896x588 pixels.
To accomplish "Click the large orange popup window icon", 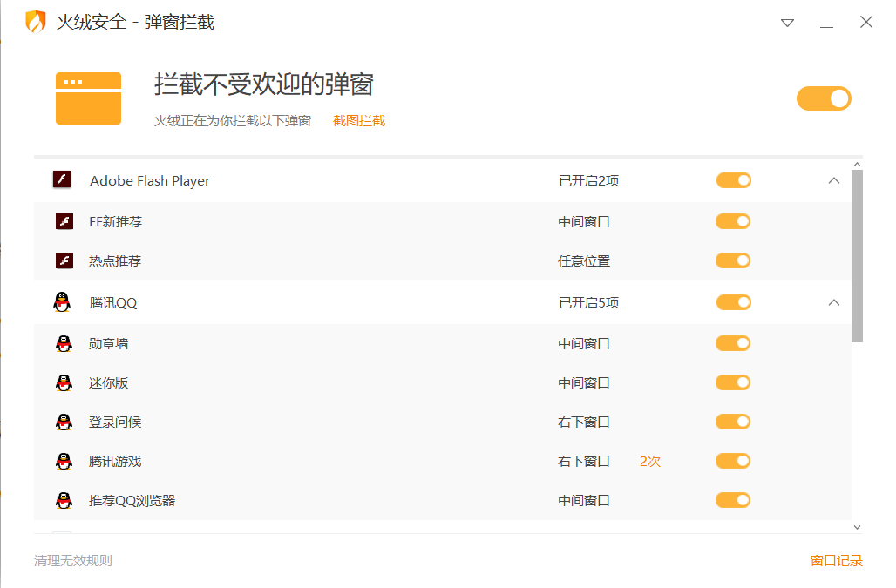I will [88, 98].
